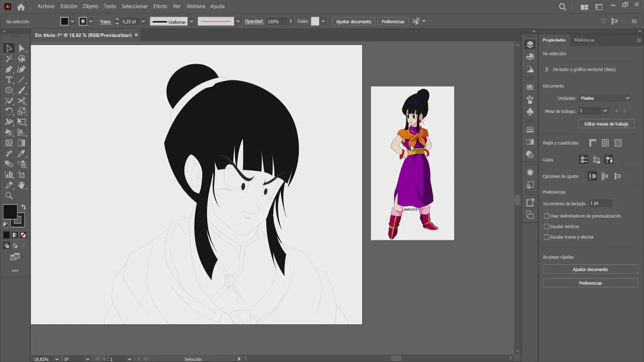Screen dimensions: 644x362
Task: Open the brush definition dropdown
Action: 238,22
